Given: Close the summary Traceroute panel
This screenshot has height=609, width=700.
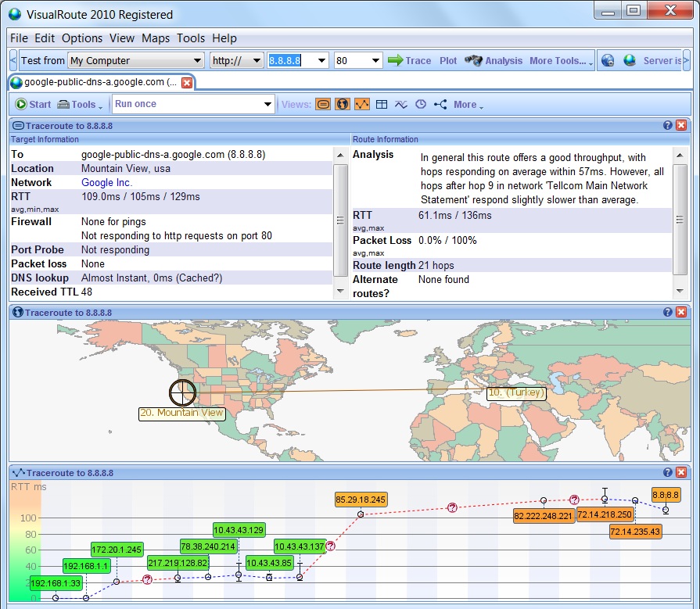Looking at the screenshot, I should 681,125.
